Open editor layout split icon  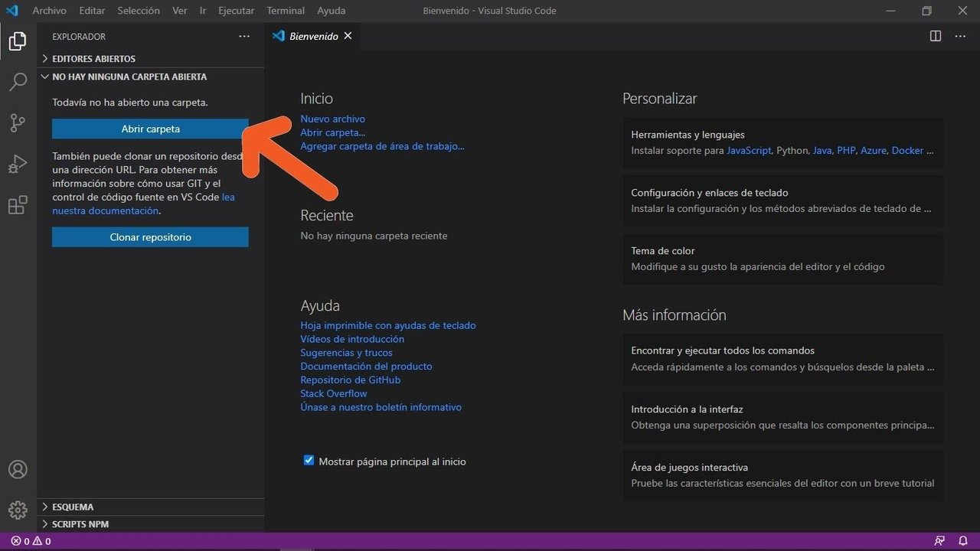935,35
